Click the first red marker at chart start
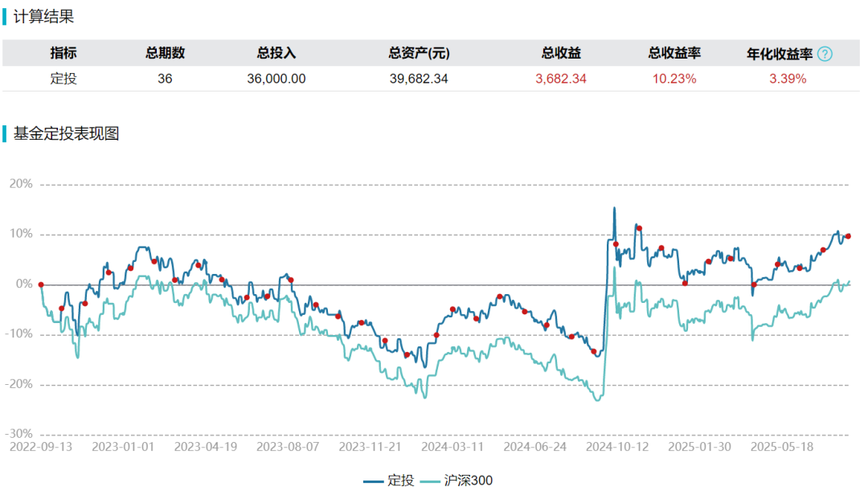The image size is (868, 495). click(41, 284)
